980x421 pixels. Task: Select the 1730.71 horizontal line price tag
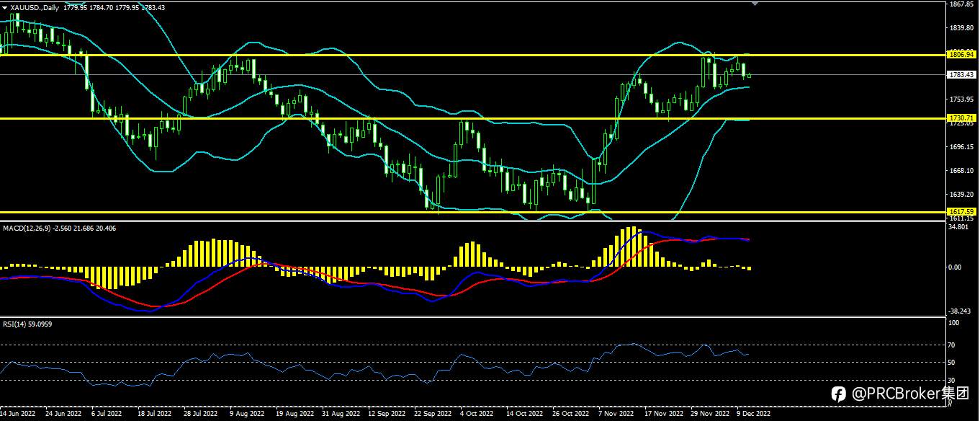pyautogui.click(x=961, y=118)
